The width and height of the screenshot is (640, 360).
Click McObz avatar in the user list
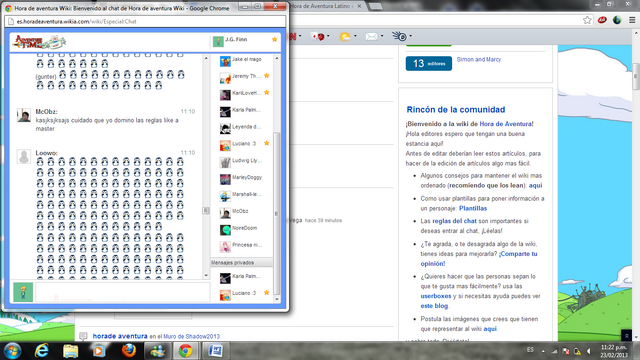[225, 213]
